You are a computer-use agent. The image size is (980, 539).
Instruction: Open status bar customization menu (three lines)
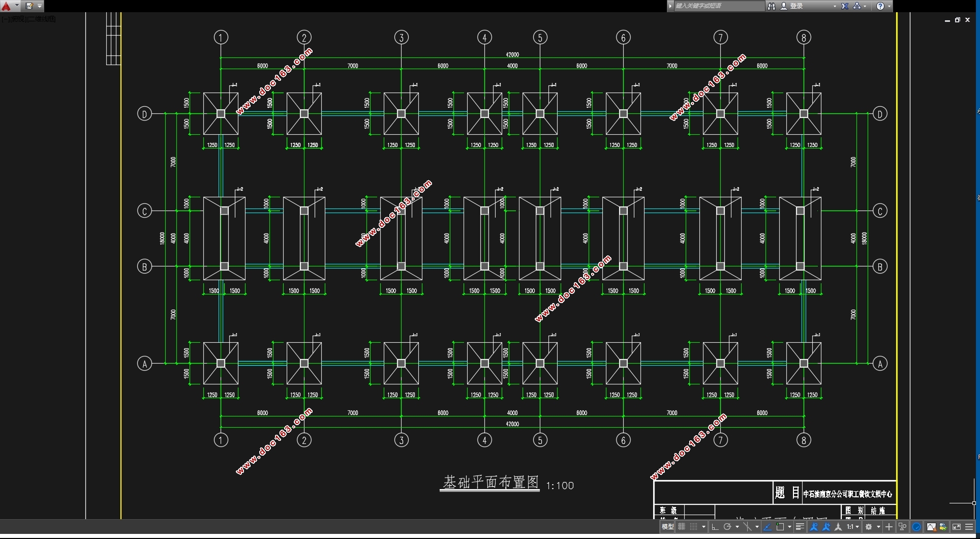pyautogui.click(x=969, y=527)
